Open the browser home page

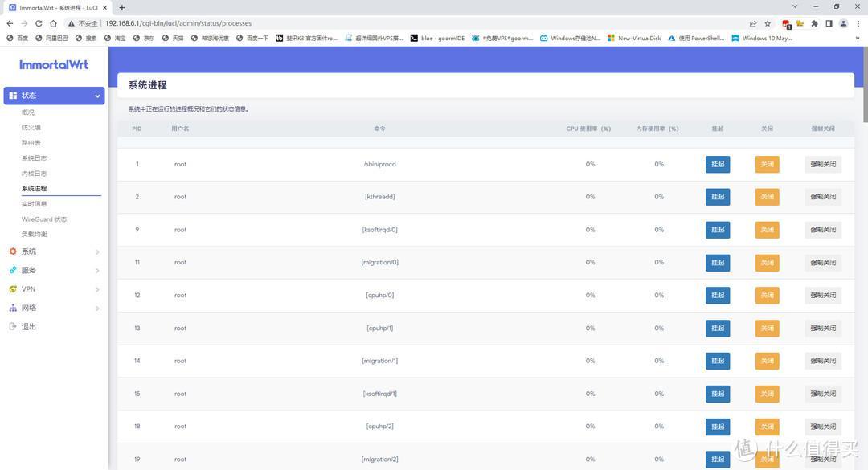(53, 23)
